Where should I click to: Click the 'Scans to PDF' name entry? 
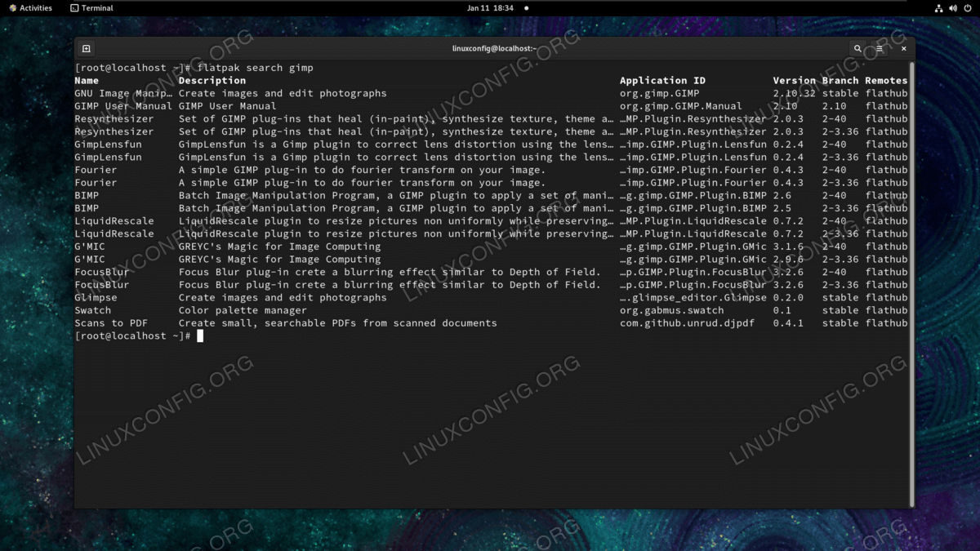point(111,323)
